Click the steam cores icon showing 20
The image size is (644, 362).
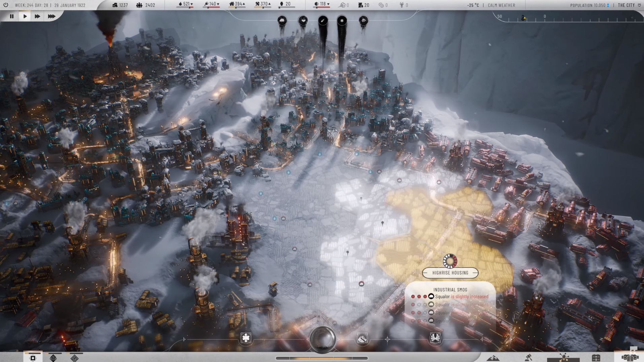coord(361,5)
